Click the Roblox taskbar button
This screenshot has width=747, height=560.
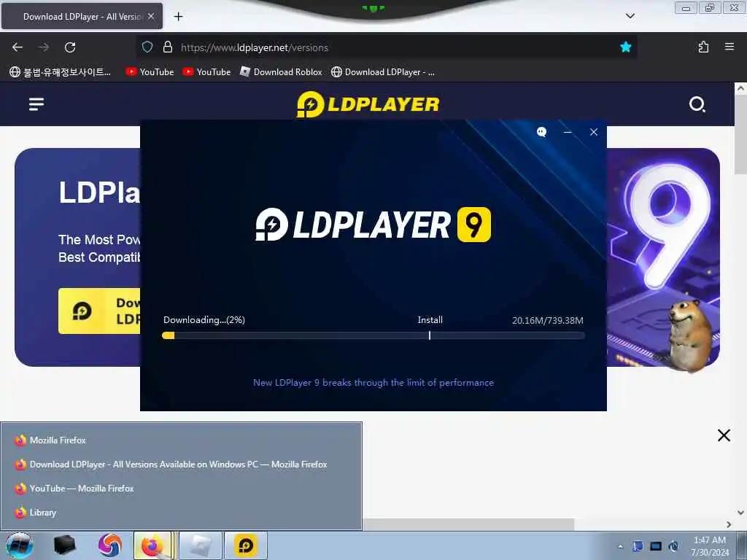point(201,545)
